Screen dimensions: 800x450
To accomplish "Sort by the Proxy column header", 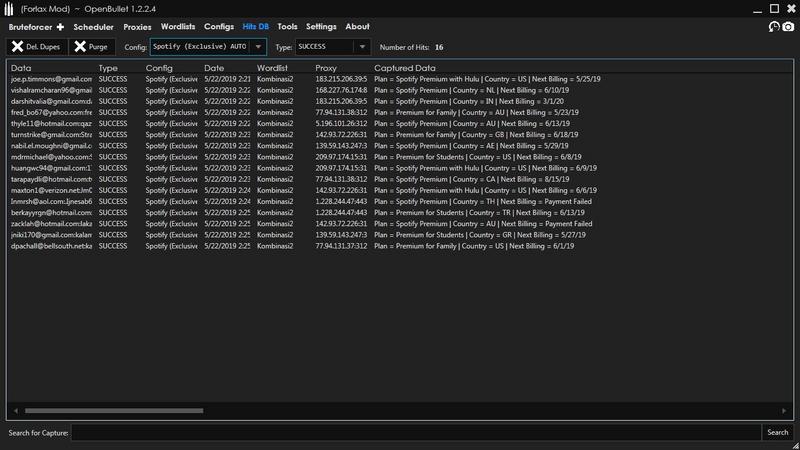I will [x=326, y=68].
